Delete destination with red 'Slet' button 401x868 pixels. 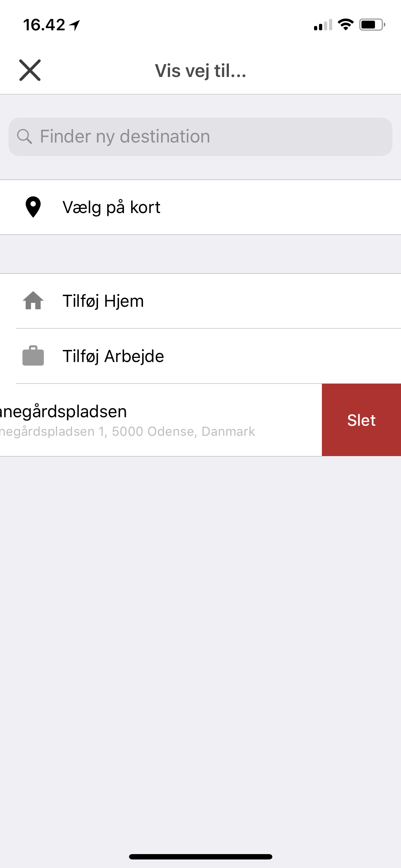361,420
